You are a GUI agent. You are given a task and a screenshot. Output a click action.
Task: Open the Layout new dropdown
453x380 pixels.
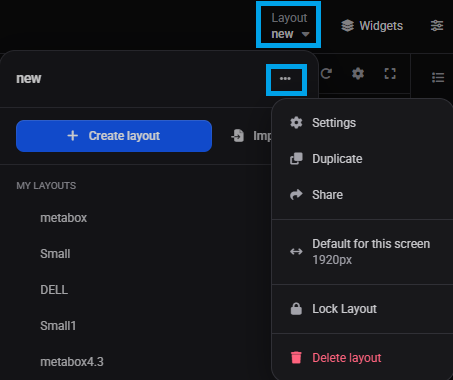[x=289, y=25]
